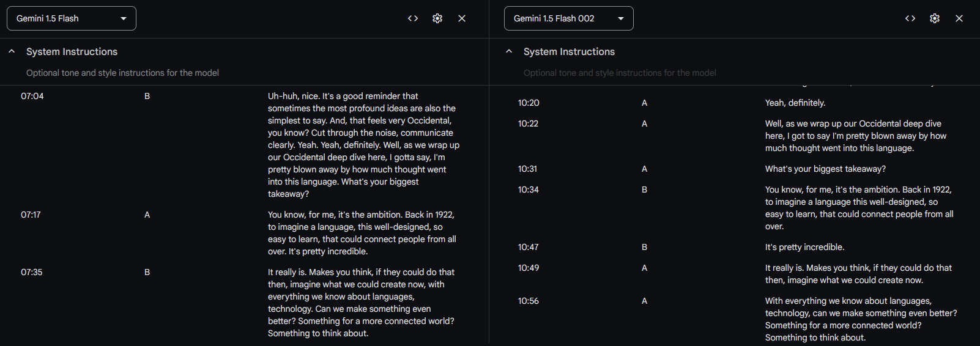
Task: Click the get code icon in left panel
Action: (413, 18)
